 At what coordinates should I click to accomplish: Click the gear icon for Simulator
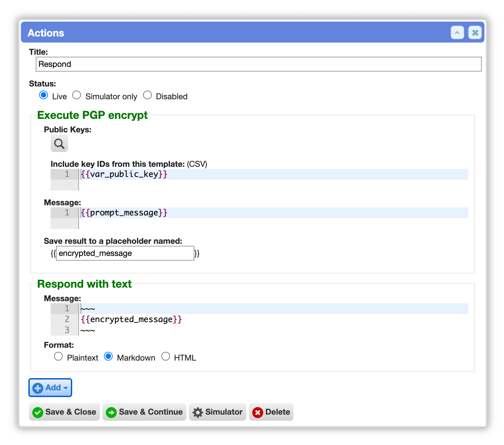click(198, 412)
